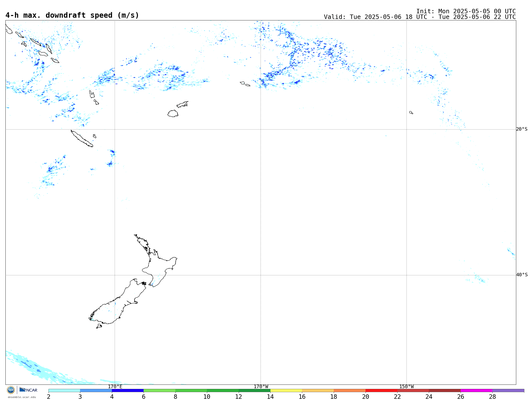Screen dimensions: 532x400
Task: Click colorbar tick label '28'
Action: [x=492, y=397]
